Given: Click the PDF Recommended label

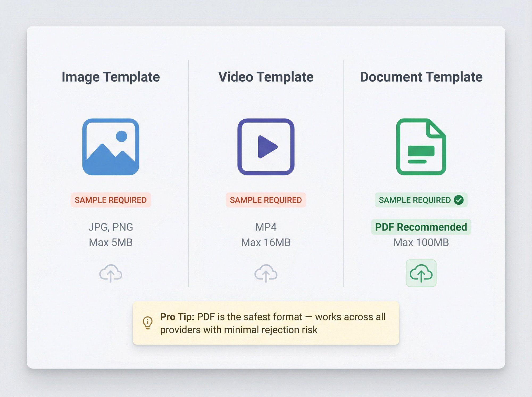Looking at the screenshot, I should click(x=421, y=227).
